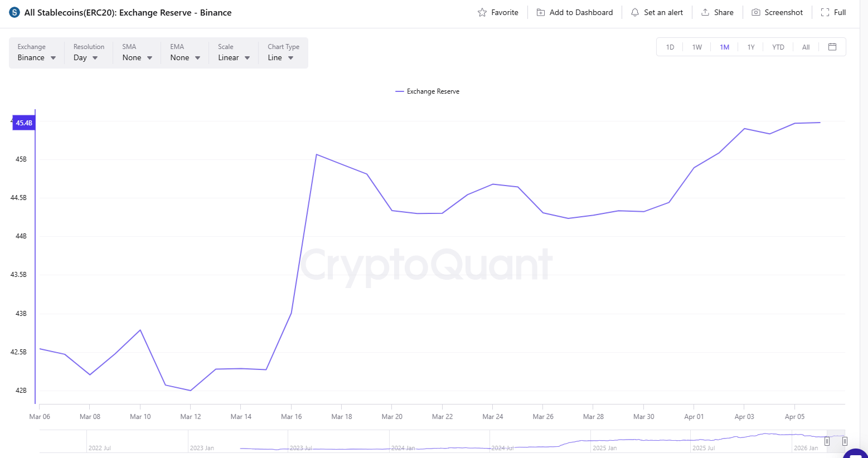This screenshot has height=458, width=868.
Task: Open the Chart Type dropdown
Action: coord(279,57)
